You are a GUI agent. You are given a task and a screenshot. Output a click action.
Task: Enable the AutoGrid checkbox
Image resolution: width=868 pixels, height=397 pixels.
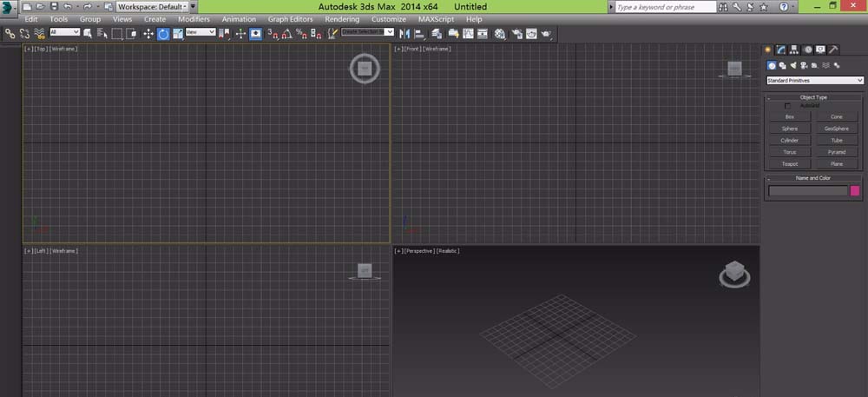pyautogui.click(x=788, y=106)
